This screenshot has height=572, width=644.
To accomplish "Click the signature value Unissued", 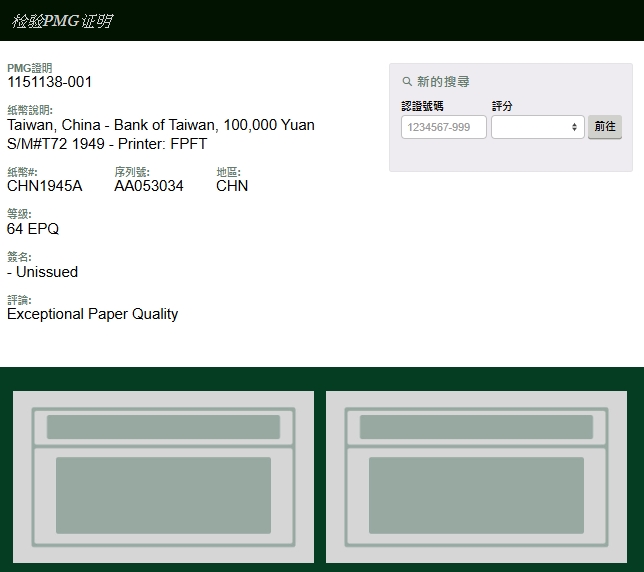I will click(x=43, y=272).
